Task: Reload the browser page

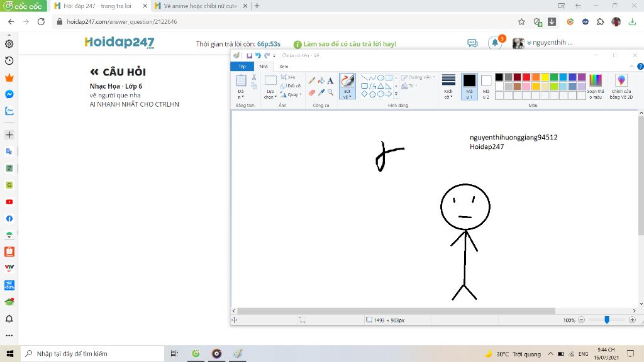Action: 41,22
